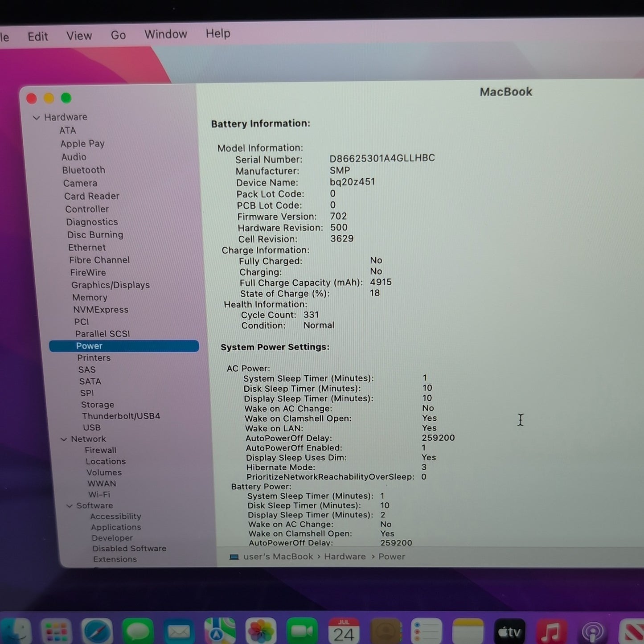
Task: Open Photos app in dock
Action: point(261,631)
